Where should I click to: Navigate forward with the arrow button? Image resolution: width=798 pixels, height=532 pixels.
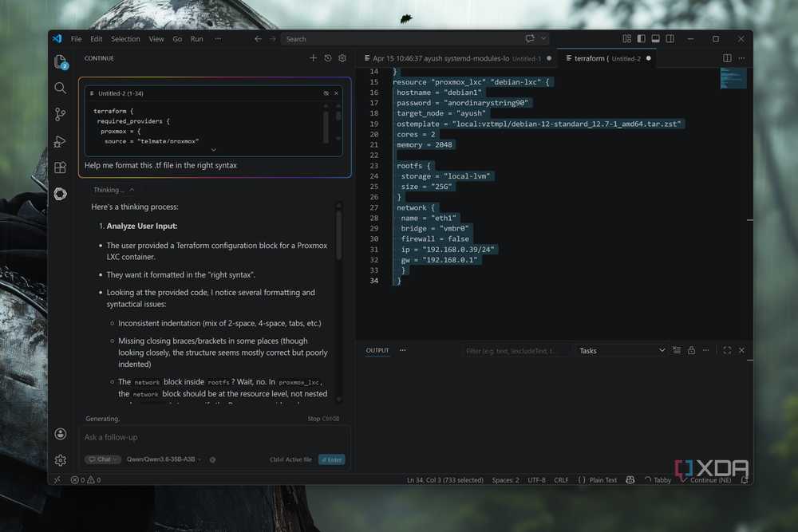coord(273,38)
